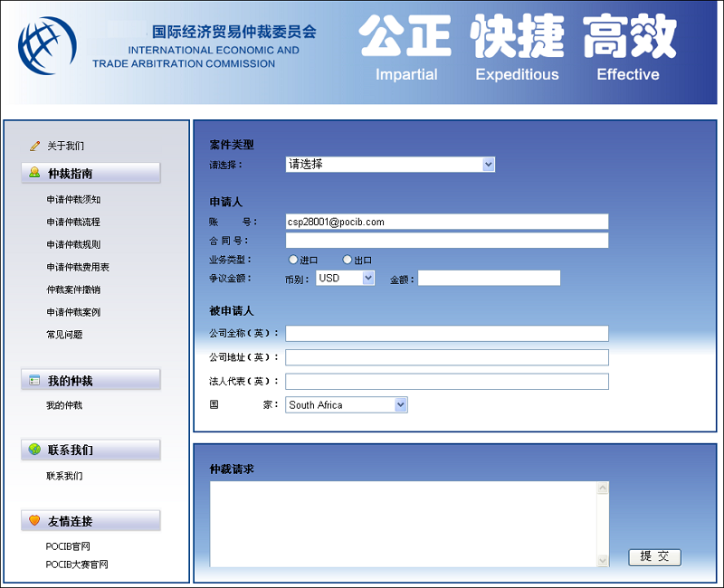Open the POCIB官网 link
Viewport: 724px width, 588px height.
click(x=68, y=546)
